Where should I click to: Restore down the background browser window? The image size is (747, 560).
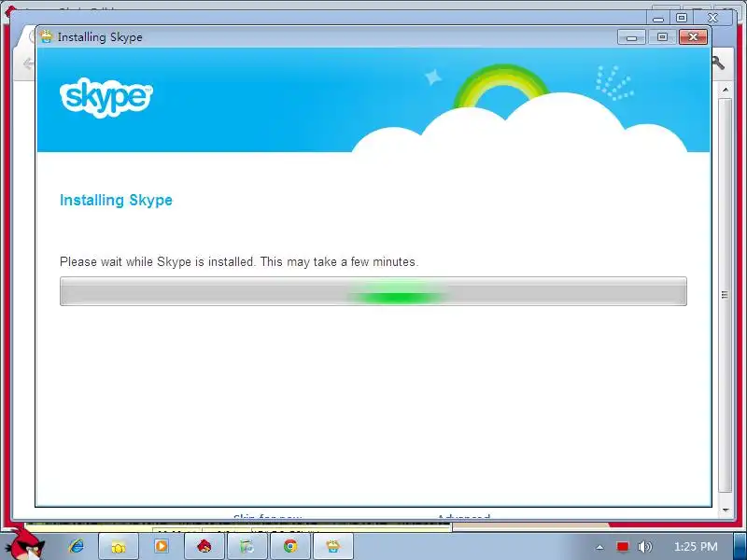click(682, 18)
